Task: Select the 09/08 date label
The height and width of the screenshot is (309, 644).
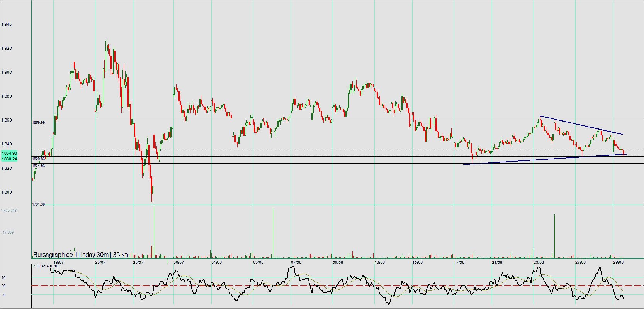Action: (x=338, y=262)
